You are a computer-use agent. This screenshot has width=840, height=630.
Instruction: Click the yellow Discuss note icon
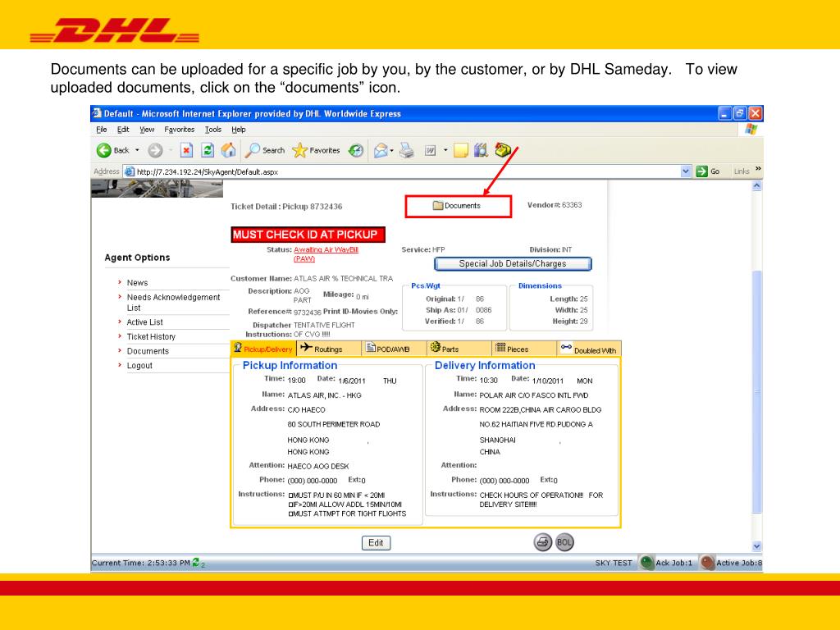[x=461, y=151]
